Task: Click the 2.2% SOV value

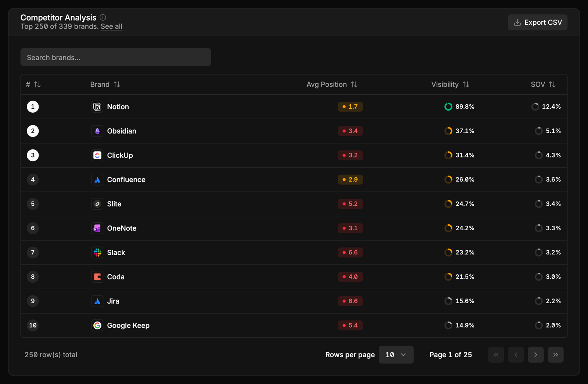Action: pyautogui.click(x=553, y=301)
